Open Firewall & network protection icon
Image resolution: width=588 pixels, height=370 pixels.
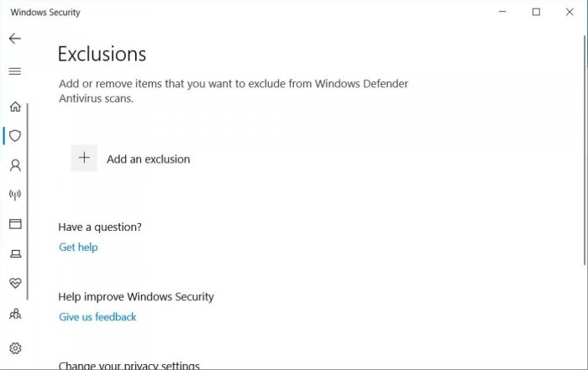[x=14, y=195]
